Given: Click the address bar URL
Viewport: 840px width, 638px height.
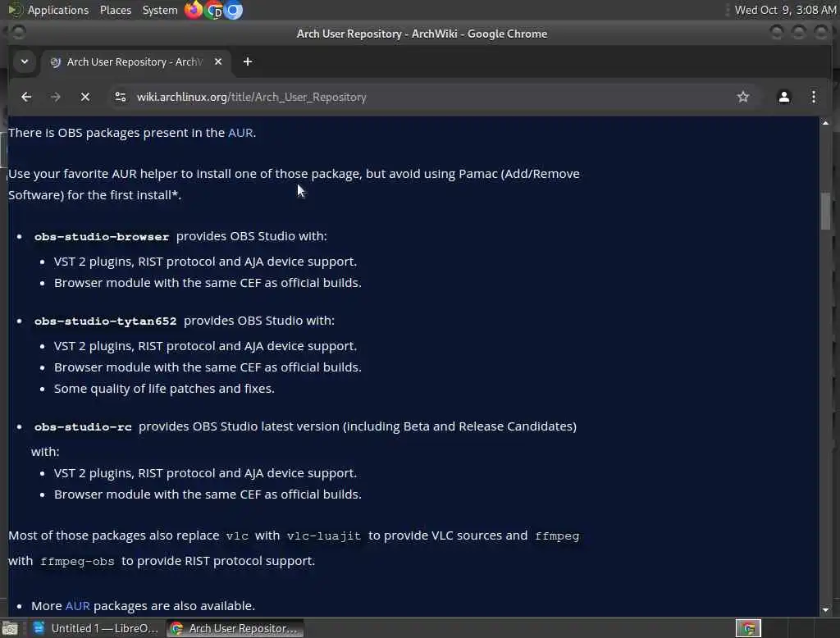Looking at the screenshot, I should (x=251, y=97).
